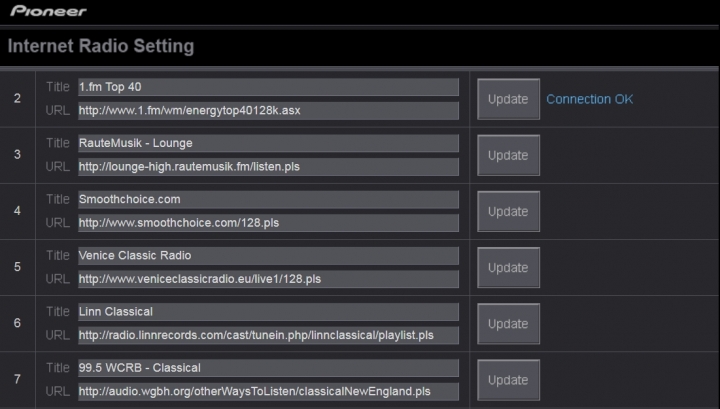Edit the title field '99.5 WCRB - Classical'
720x409 pixels.
click(268, 368)
